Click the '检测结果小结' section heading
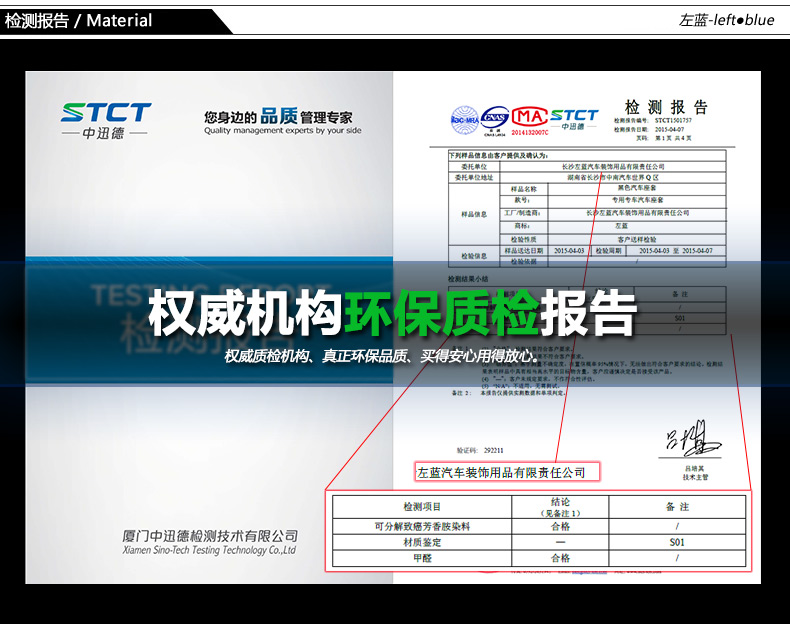This screenshot has width=790, height=624. click(468, 279)
